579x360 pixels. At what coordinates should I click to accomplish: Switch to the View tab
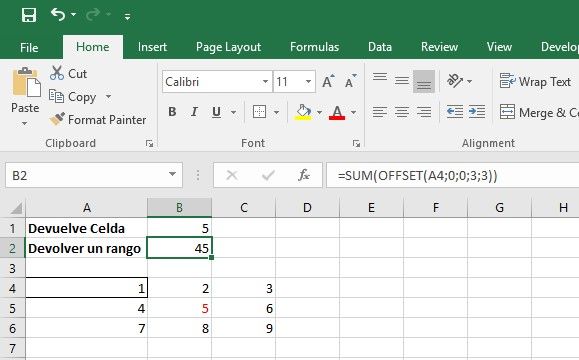point(499,47)
